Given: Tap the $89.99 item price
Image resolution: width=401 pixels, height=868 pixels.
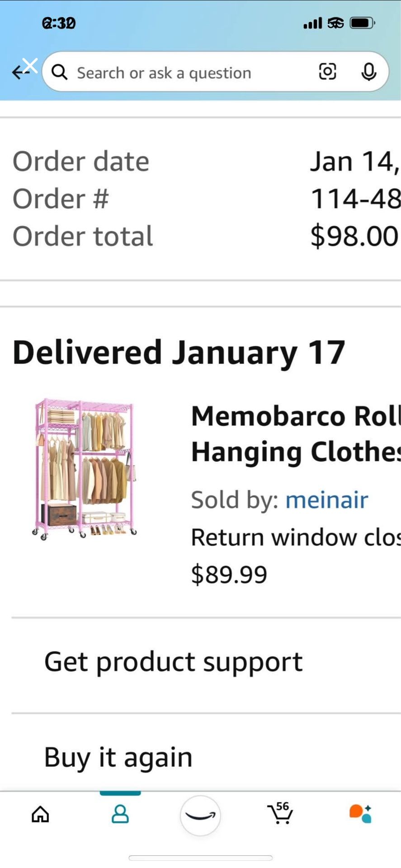Looking at the screenshot, I should click(x=229, y=574).
